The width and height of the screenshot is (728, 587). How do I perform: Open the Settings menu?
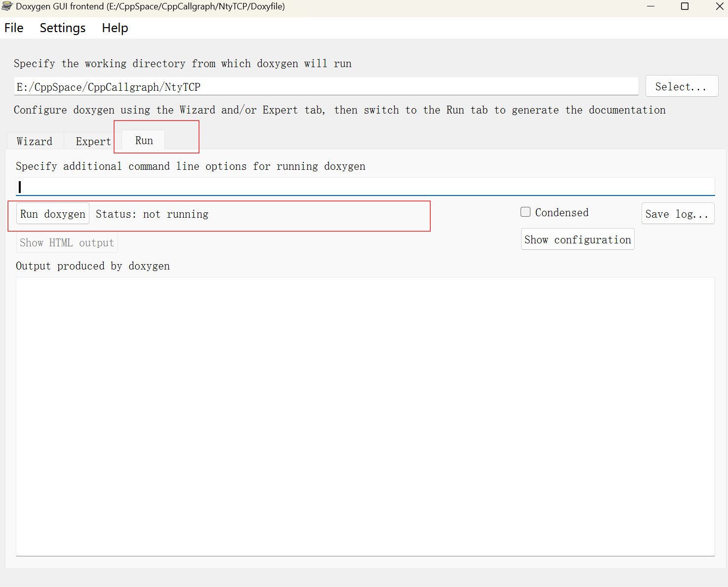click(63, 28)
